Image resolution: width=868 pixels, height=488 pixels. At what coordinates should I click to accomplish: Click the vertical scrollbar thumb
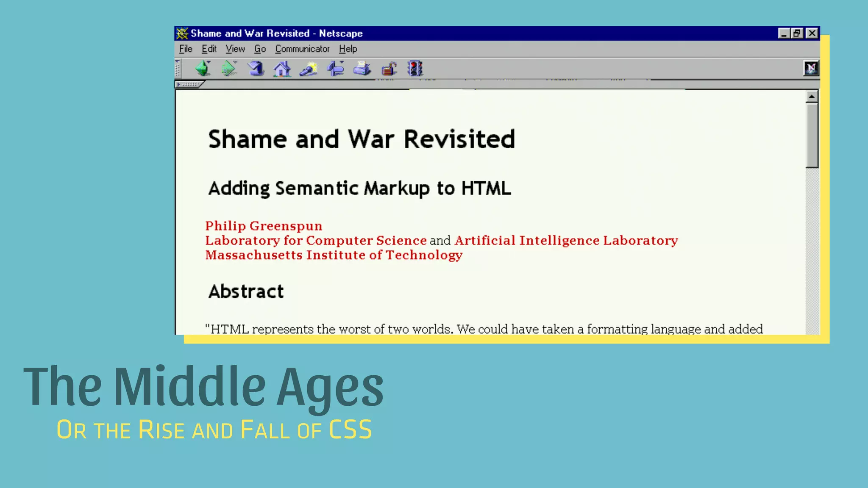812,136
